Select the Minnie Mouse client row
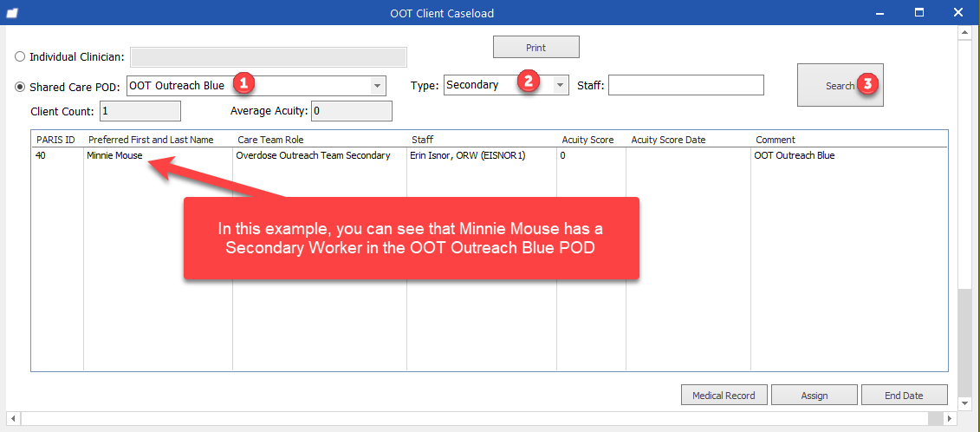The height and width of the screenshot is (432, 980). point(114,156)
